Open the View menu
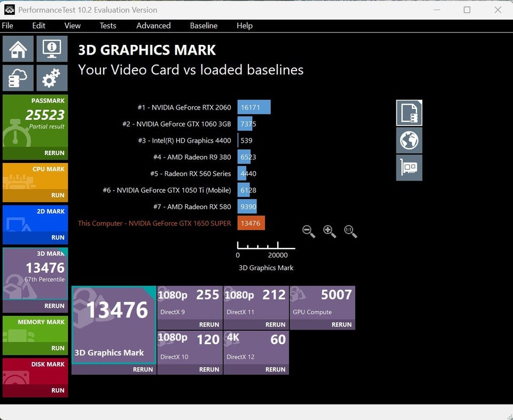 [72, 26]
